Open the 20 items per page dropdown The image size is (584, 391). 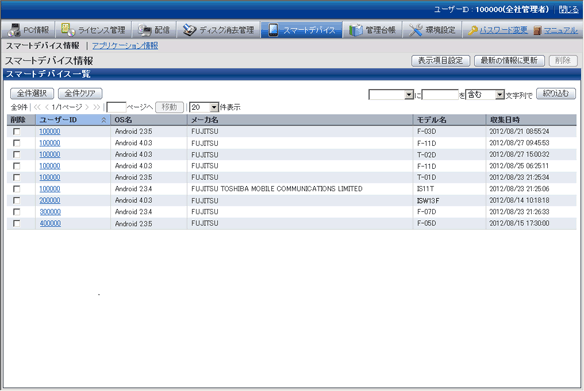click(214, 107)
